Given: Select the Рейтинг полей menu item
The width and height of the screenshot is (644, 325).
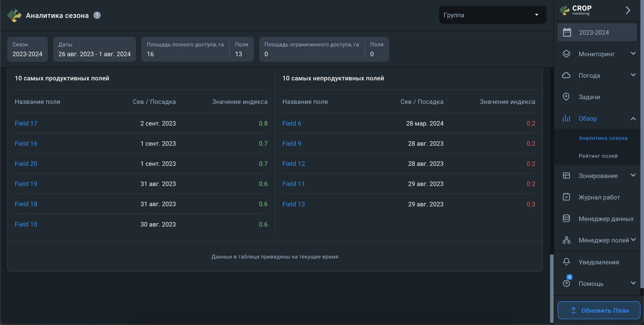Looking at the screenshot, I should pos(598,156).
